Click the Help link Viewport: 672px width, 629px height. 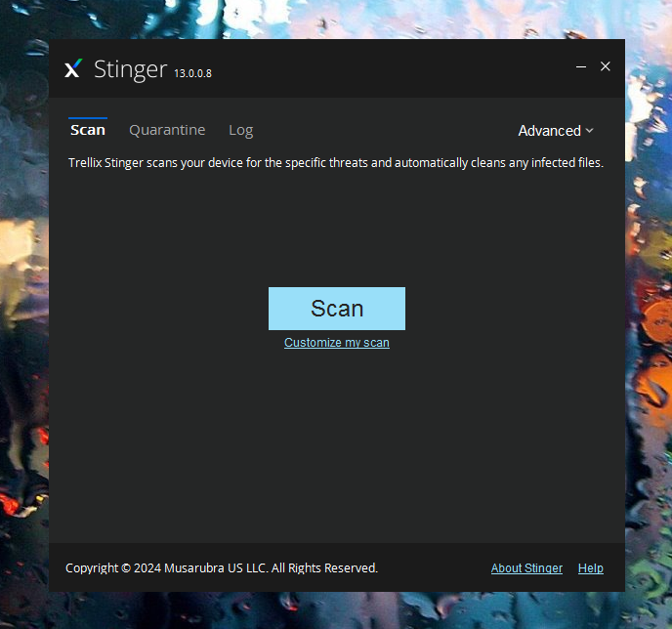click(591, 568)
